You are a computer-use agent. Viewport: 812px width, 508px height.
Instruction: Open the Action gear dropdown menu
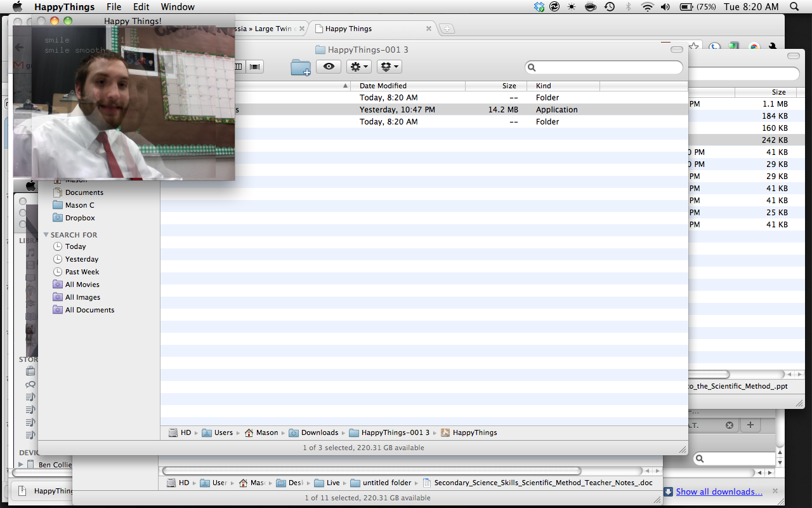click(358, 67)
